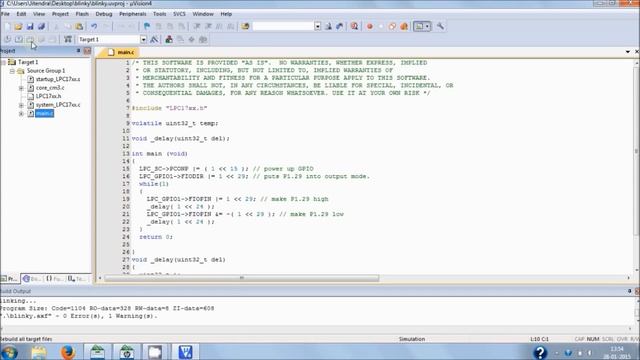Screen dimensions: 640x360
Task: Select startup_LPC17xx.s in the project tree
Action: pos(58,79)
